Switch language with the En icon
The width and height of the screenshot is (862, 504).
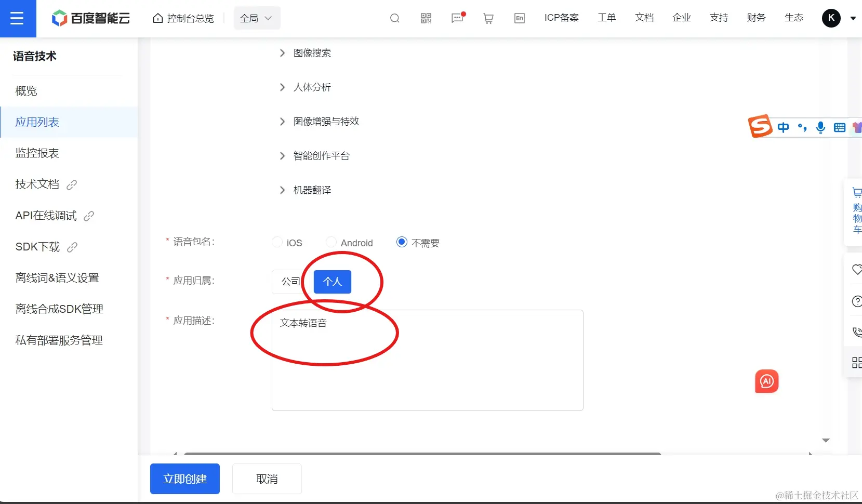pos(520,18)
